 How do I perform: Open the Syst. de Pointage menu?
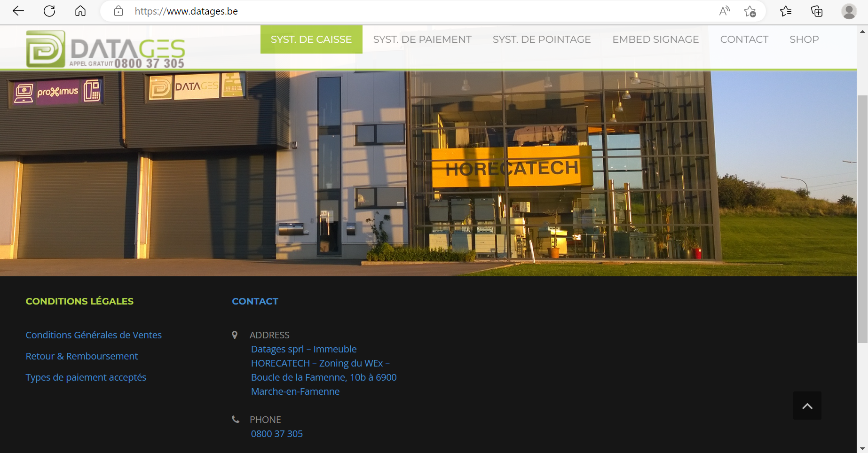[542, 39]
